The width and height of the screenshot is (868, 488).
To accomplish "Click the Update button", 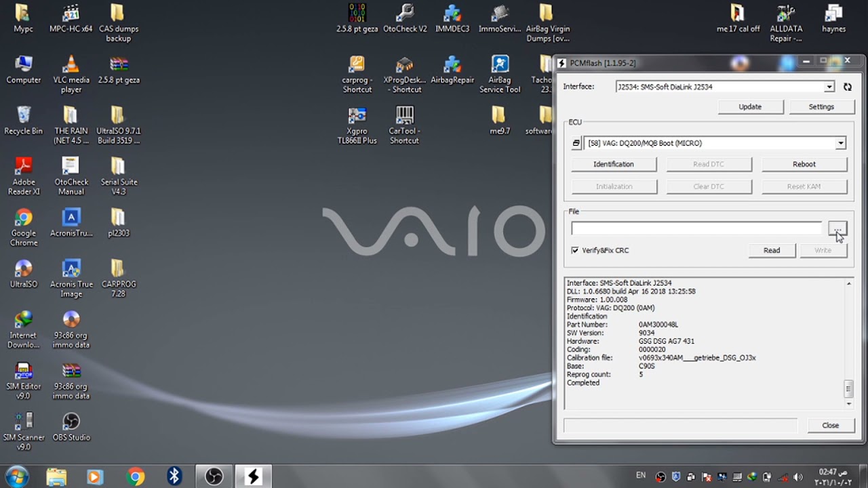I will (750, 106).
